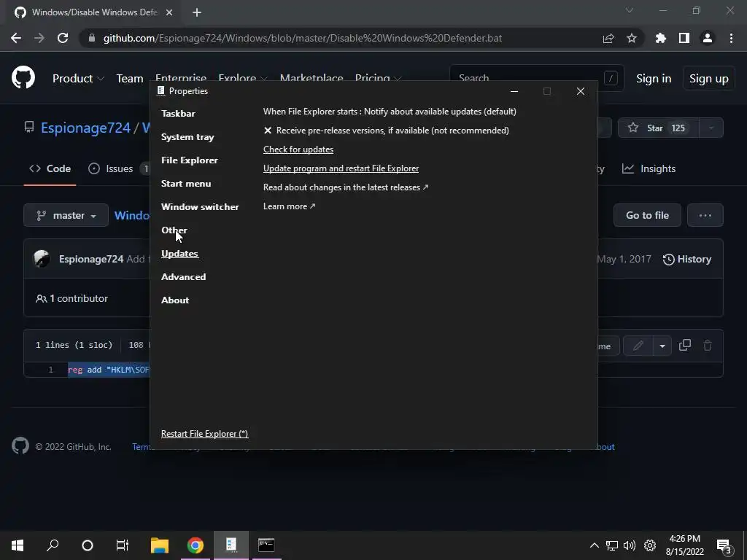747x560 pixels.
Task: Change the When File Explorer starts update setting
Action: click(390, 112)
